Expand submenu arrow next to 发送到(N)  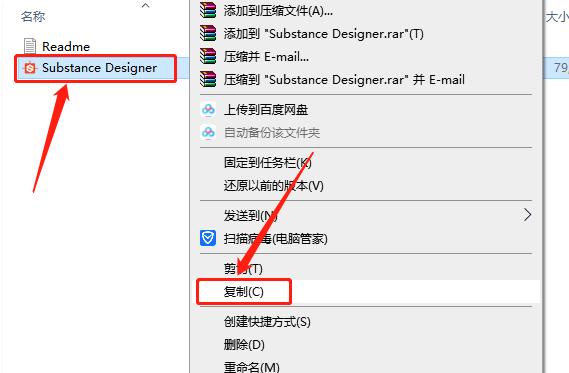click(528, 215)
